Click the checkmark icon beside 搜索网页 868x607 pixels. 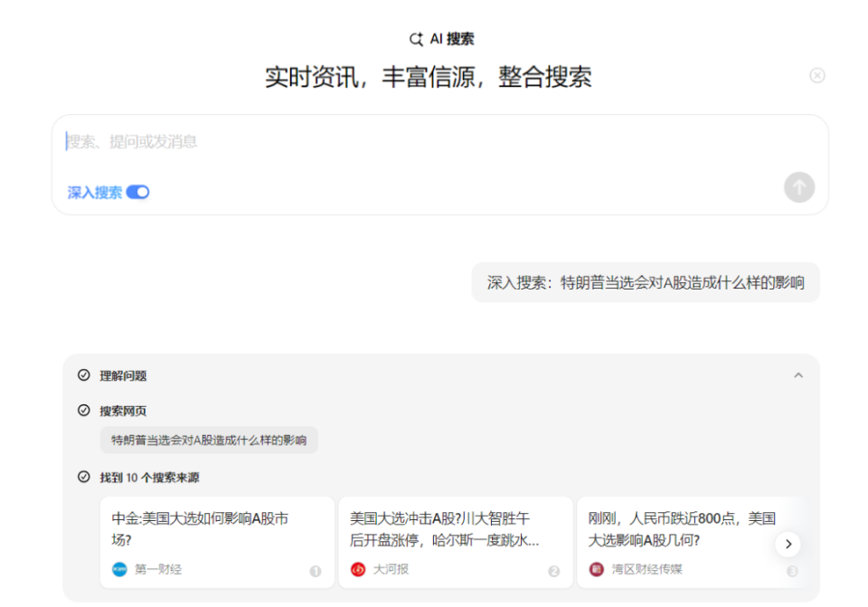(x=83, y=410)
